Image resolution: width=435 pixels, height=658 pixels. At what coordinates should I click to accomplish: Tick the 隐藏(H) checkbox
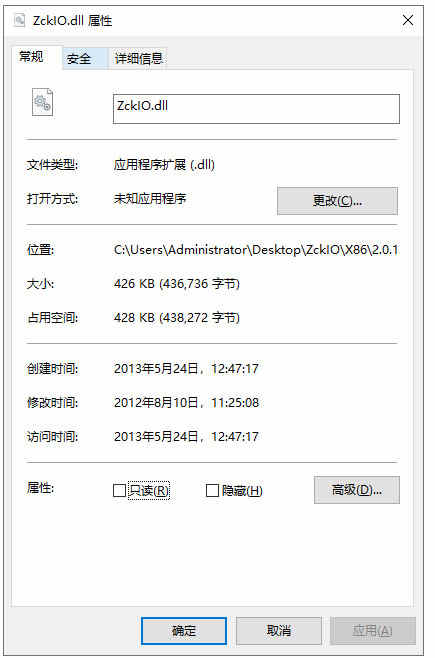point(212,490)
